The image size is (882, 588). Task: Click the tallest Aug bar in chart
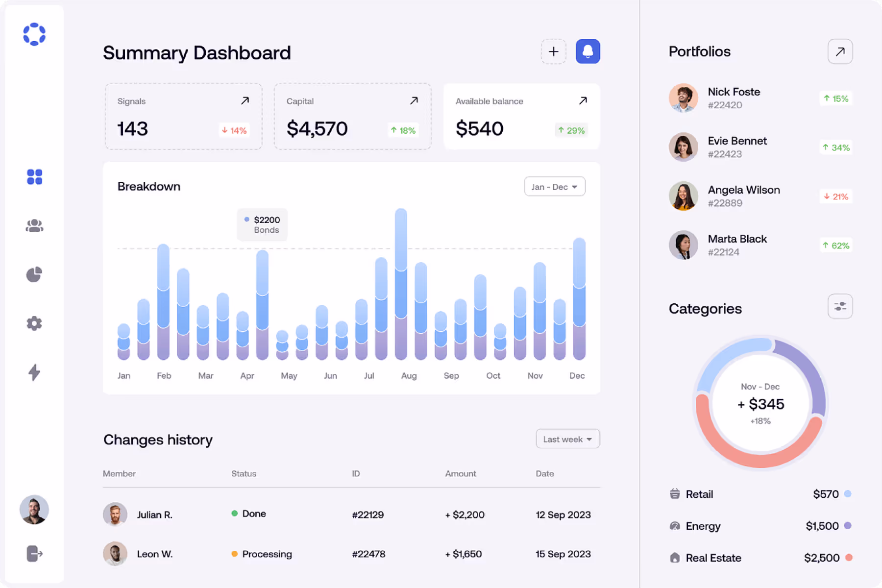point(401,284)
